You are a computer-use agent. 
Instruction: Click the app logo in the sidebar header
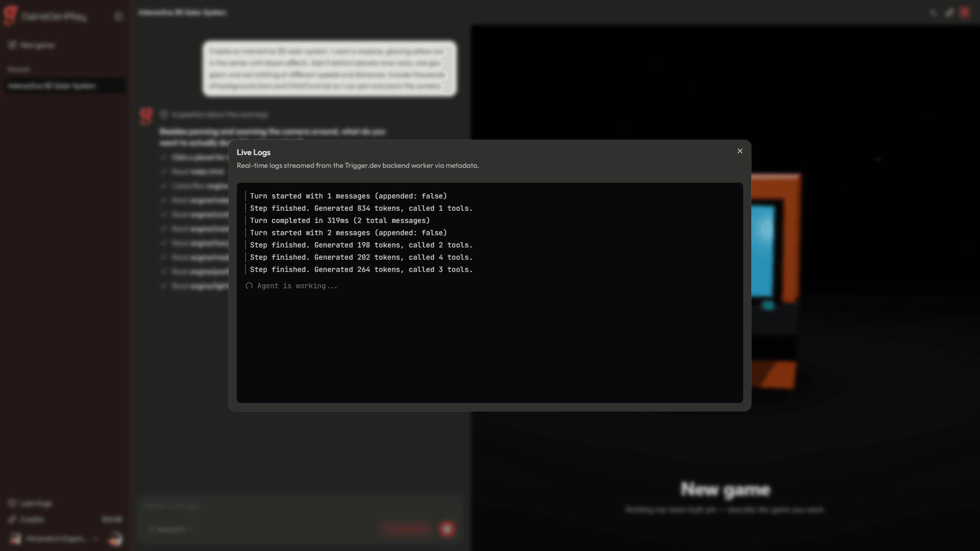[10, 16]
